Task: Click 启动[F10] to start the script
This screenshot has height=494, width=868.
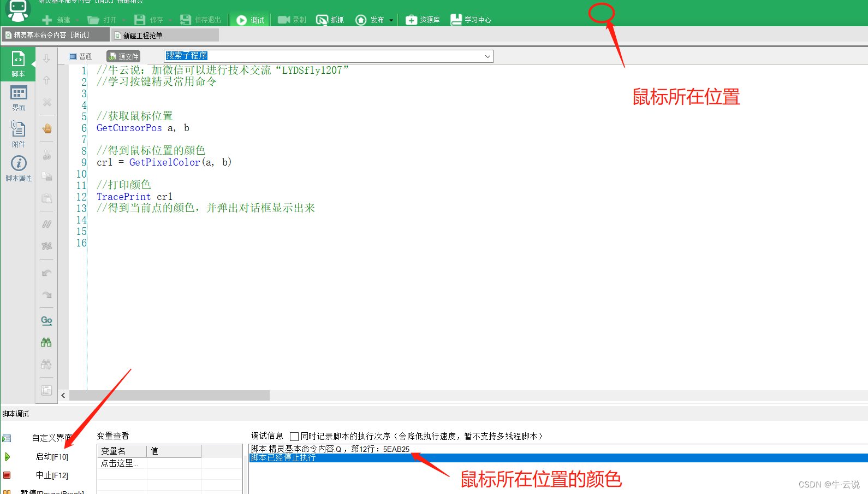Action: [x=52, y=457]
